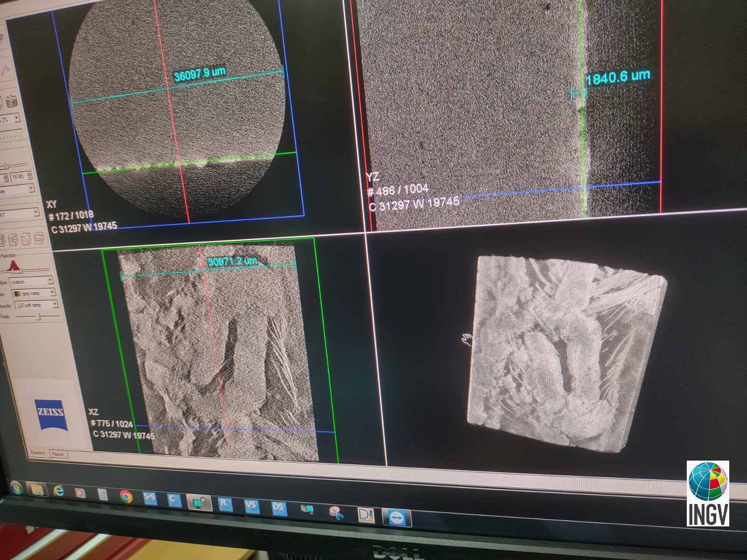The height and width of the screenshot is (560, 747).
Task: Click the width field showing 19745
Action: tap(18, 176)
